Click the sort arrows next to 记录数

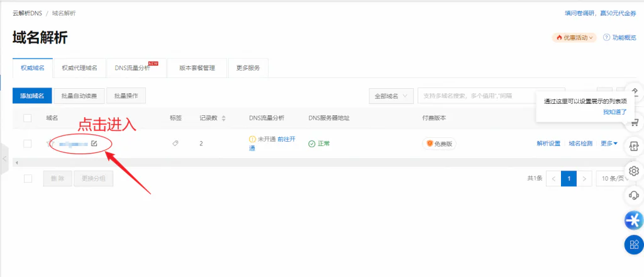[x=224, y=118]
